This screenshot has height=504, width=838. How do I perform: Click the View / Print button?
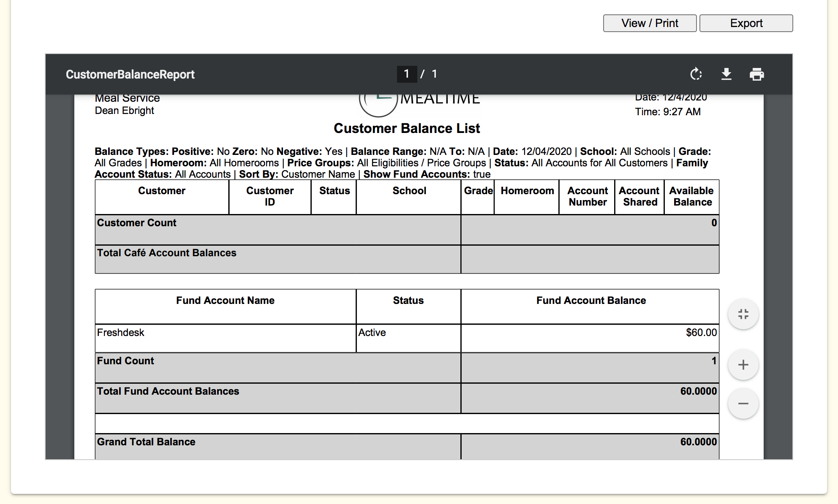(x=650, y=23)
